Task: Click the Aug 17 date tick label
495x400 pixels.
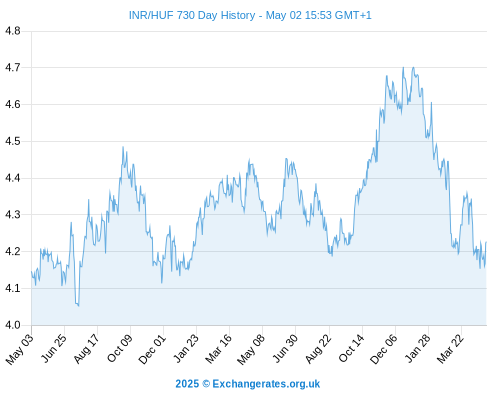Action: click(x=87, y=348)
